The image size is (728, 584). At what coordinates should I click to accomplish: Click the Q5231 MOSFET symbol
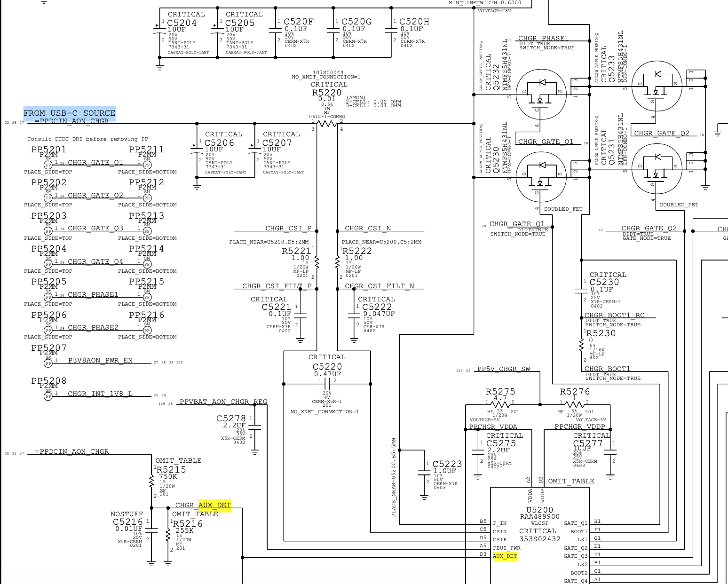(x=657, y=168)
